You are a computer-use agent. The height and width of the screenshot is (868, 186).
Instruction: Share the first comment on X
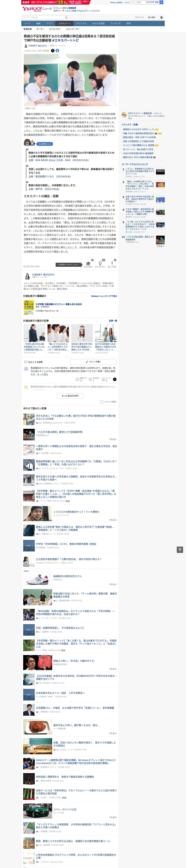[x=115, y=379]
